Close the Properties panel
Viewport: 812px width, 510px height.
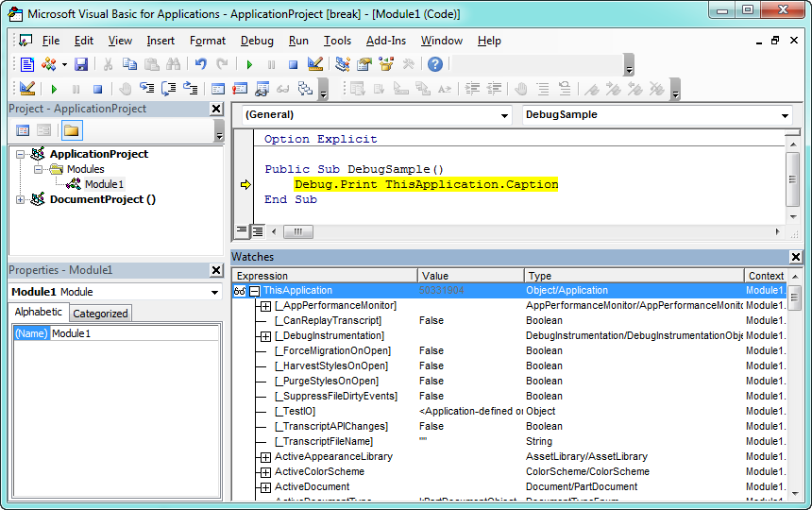pyautogui.click(x=216, y=270)
